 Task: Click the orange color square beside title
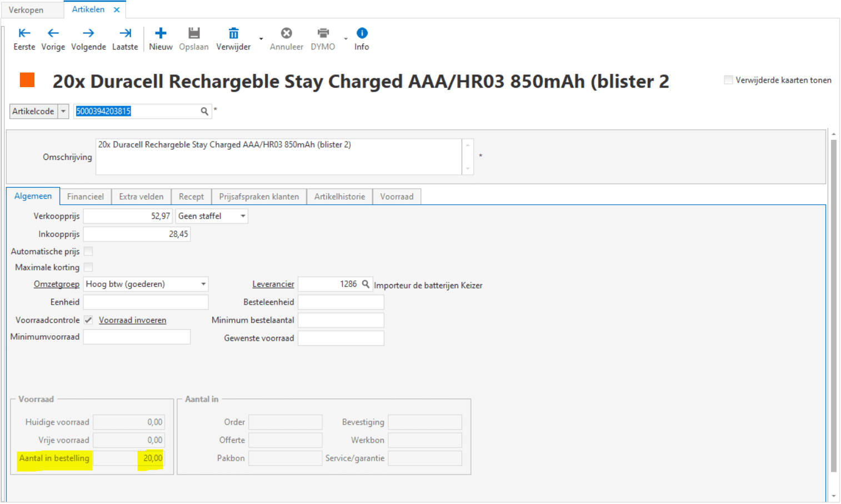click(x=27, y=80)
